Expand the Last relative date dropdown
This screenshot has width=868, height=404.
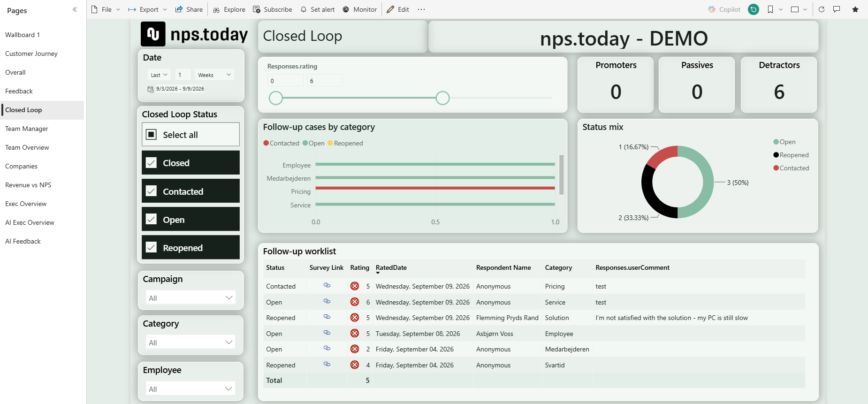[159, 75]
